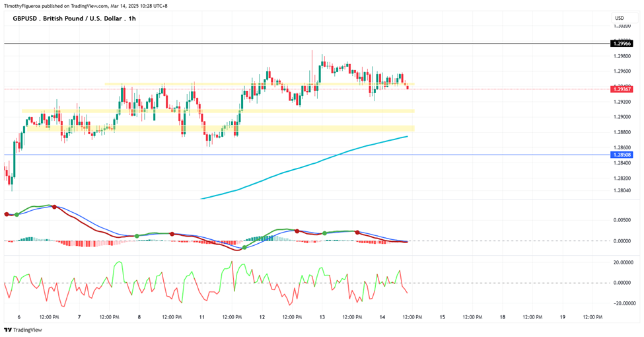Click the 1.28040 price axis label
Screen dimensions: 644x337
622,191
